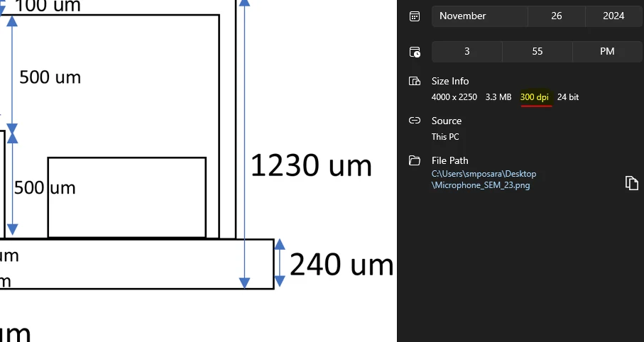Click the File Path folder icon

[x=415, y=160]
